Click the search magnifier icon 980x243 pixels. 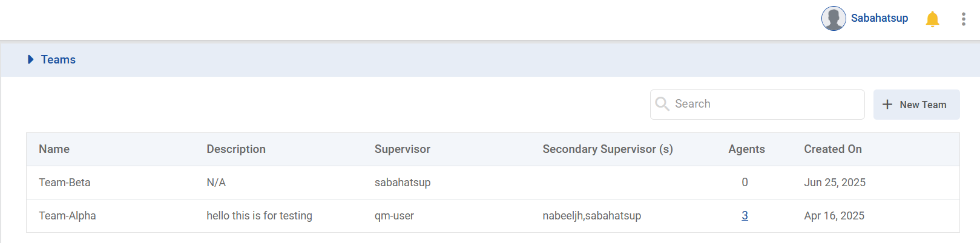(662, 104)
